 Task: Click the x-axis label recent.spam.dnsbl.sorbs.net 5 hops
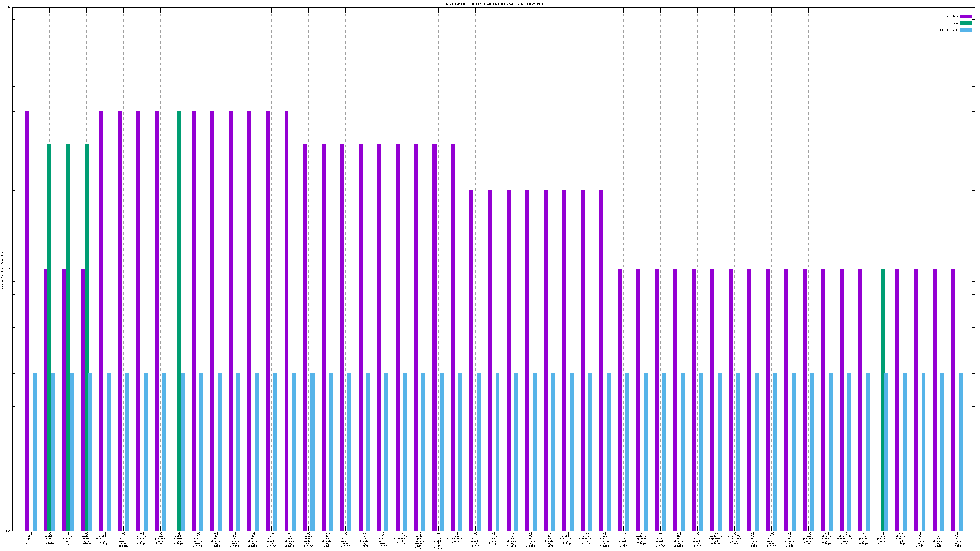tap(438, 541)
